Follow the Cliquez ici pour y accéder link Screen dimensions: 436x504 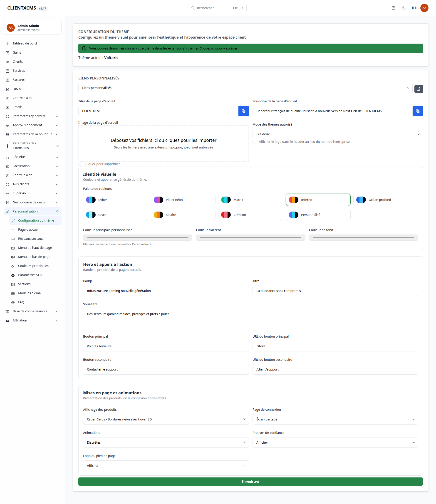click(x=218, y=48)
